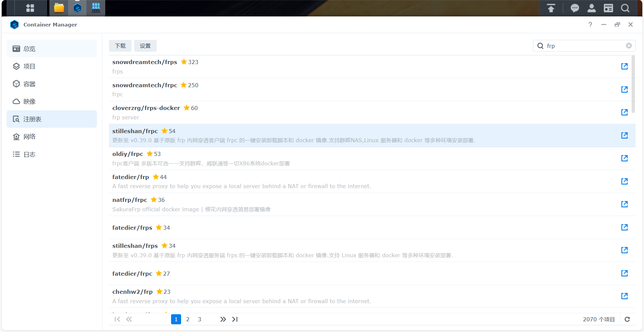This screenshot has height=332, width=644.
Task: Go to page 2 of results
Action: [x=188, y=319]
